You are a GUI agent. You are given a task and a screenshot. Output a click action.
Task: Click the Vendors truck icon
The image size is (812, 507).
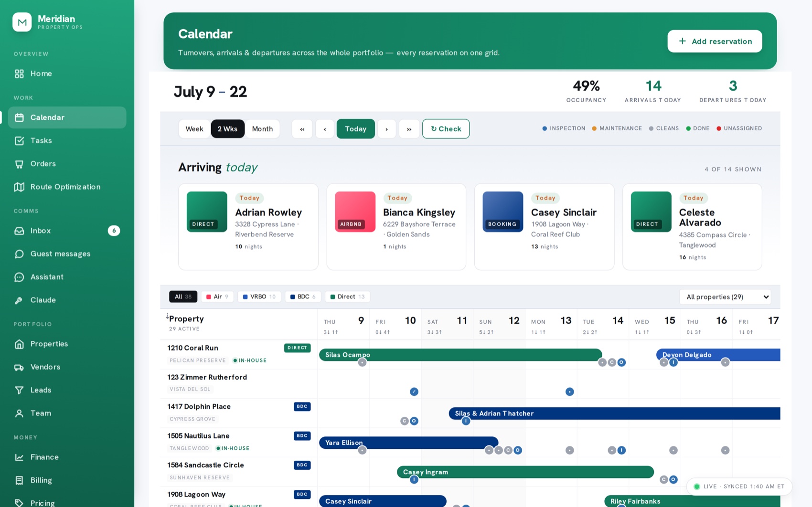19,367
